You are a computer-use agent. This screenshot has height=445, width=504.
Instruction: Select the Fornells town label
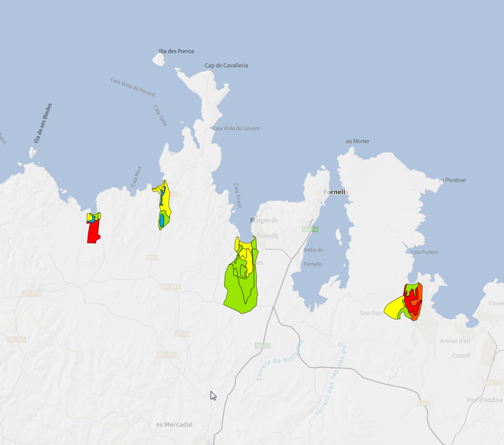(336, 192)
